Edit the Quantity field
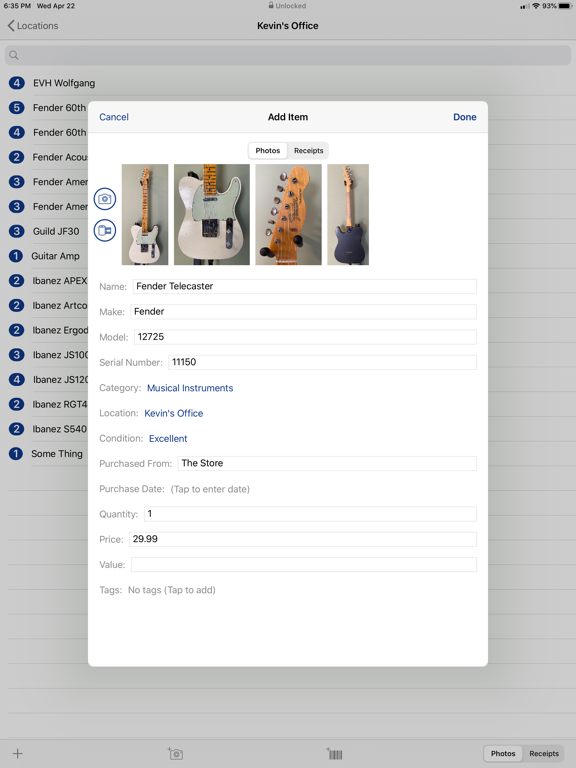Image resolution: width=576 pixels, height=768 pixels. (x=311, y=514)
